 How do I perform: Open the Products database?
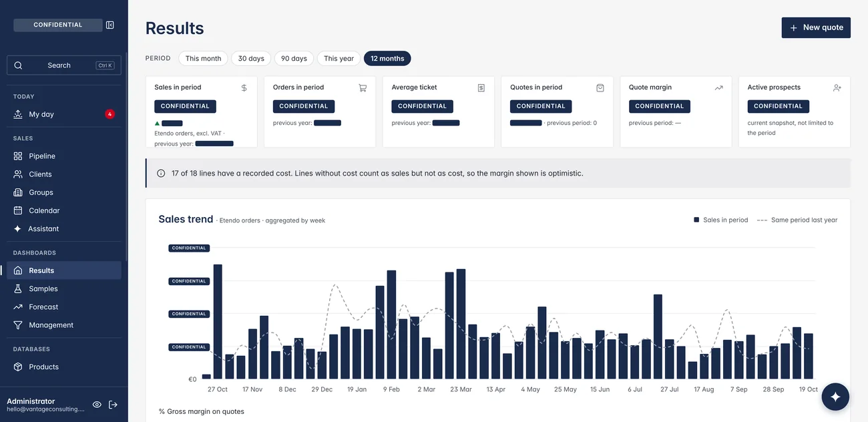point(64,367)
